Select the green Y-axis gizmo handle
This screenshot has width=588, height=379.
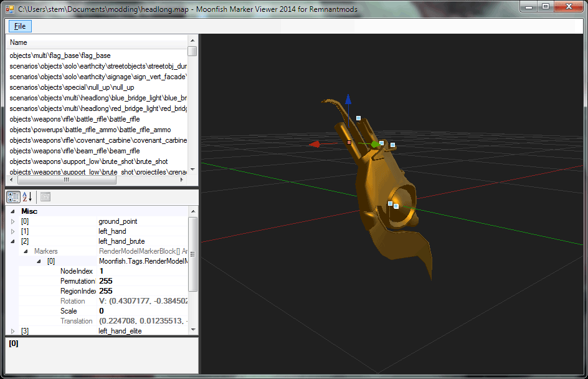(x=374, y=144)
